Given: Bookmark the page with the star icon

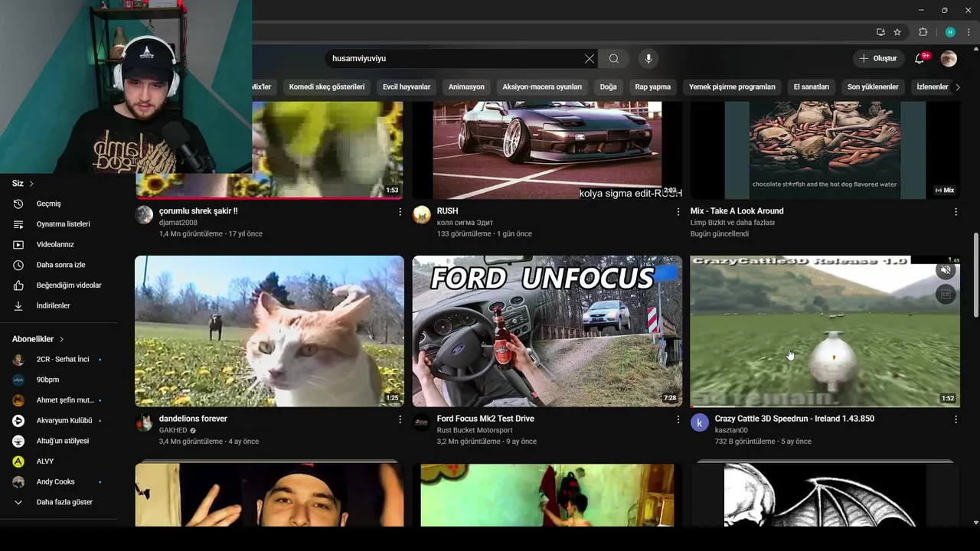Looking at the screenshot, I should pyautogui.click(x=897, y=32).
